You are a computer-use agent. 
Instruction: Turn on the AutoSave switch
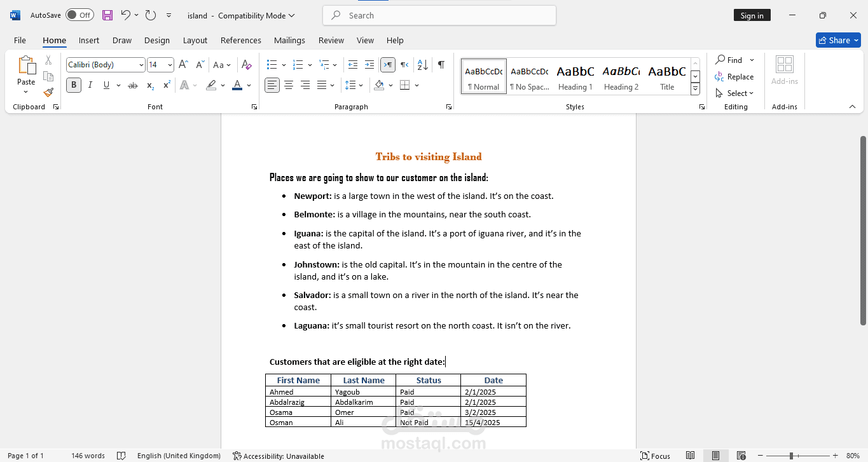point(79,15)
